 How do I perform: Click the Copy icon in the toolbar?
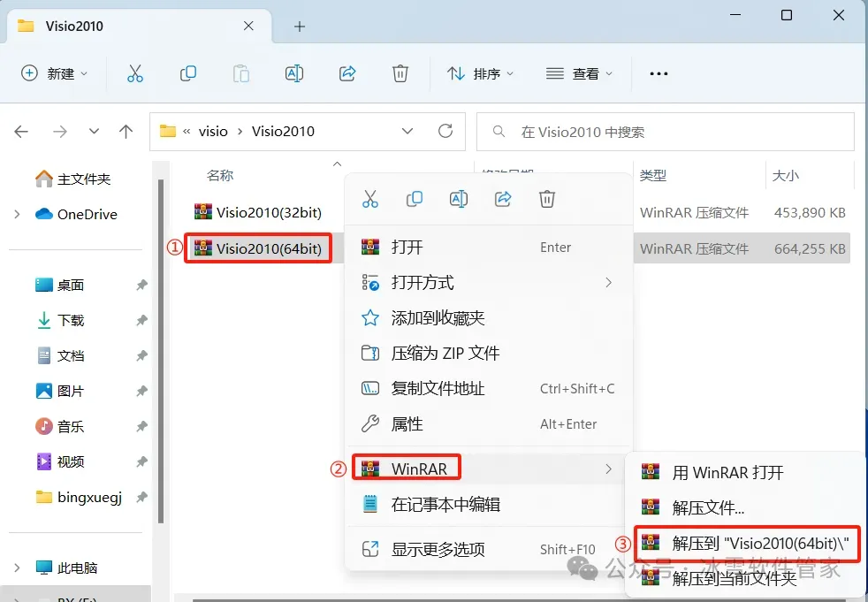tap(187, 73)
